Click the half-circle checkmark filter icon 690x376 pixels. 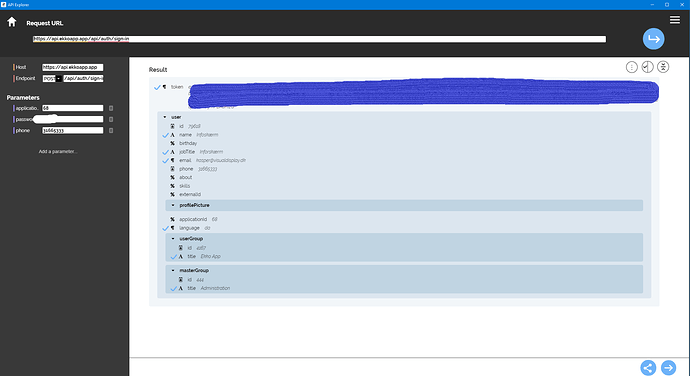click(647, 67)
